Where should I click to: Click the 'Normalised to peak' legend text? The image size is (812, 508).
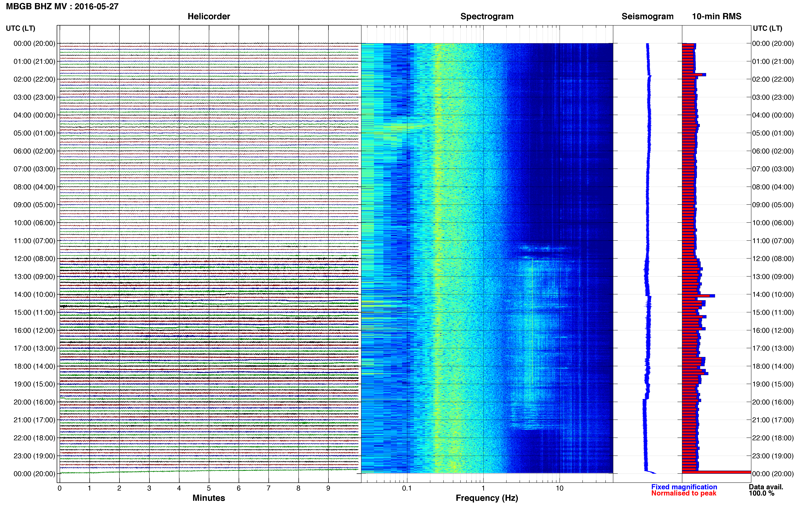coord(684,493)
